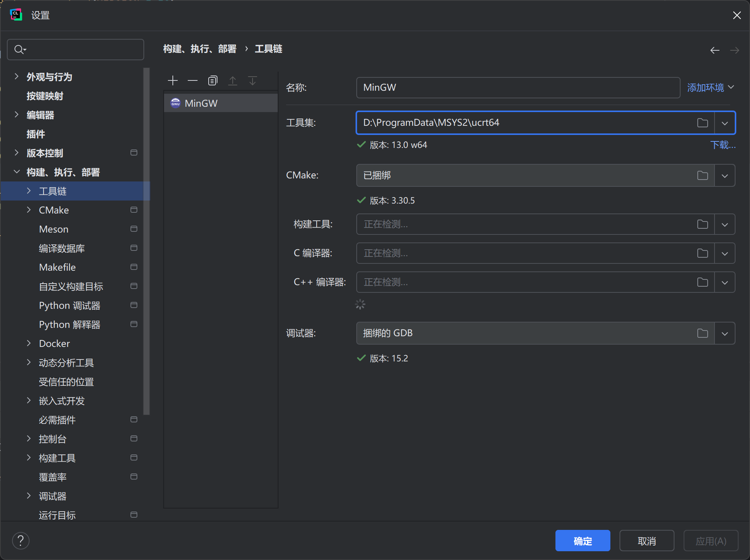Screen dimensions: 750x560
Task: Expand the Docker sidebar section
Action: [x=29, y=343]
